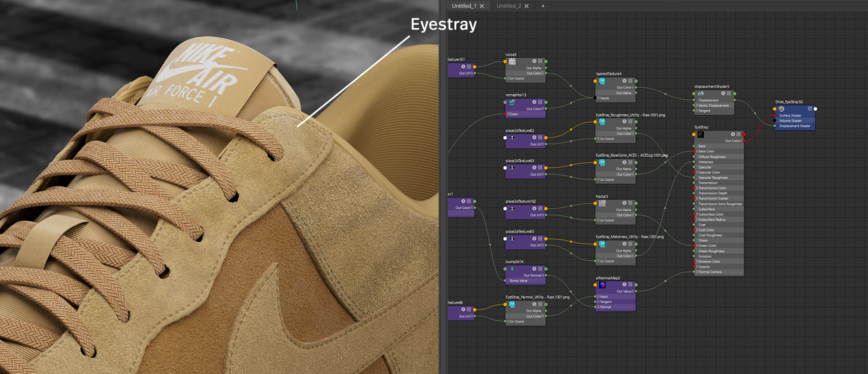
Task: Expand Subsurface Radius attribute plus box
Action: [x=697, y=220]
